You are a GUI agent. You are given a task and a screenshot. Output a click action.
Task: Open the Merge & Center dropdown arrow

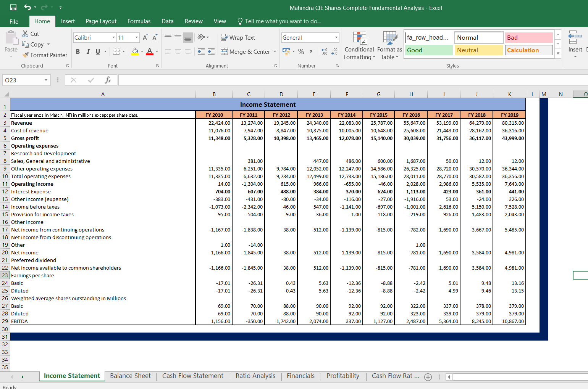[x=275, y=51]
